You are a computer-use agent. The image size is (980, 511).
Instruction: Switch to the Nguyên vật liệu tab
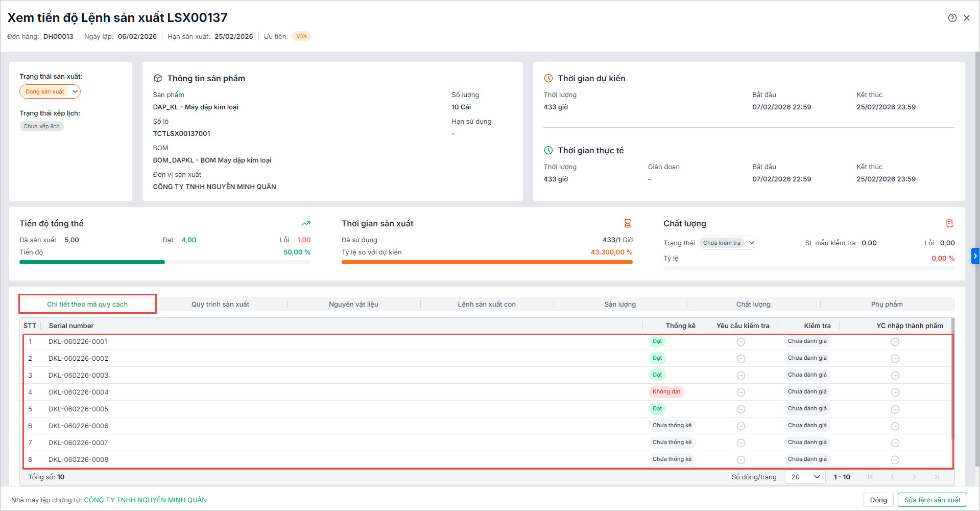(x=353, y=304)
